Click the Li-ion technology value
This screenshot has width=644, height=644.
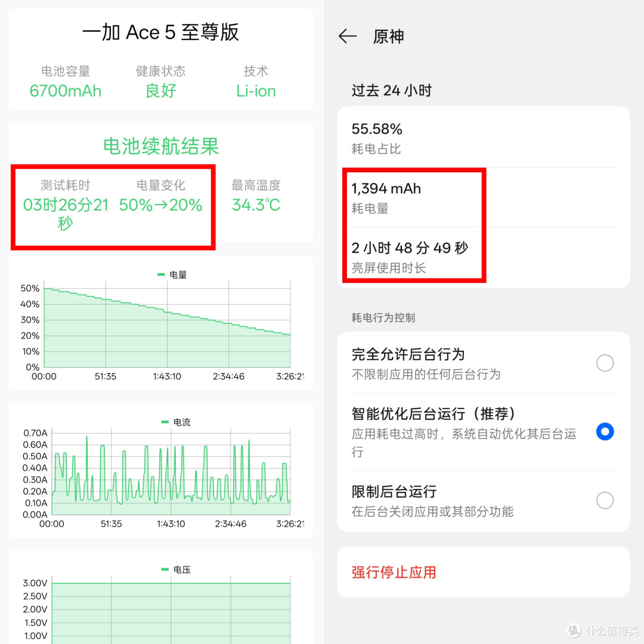pyautogui.click(x=255, y=91)
